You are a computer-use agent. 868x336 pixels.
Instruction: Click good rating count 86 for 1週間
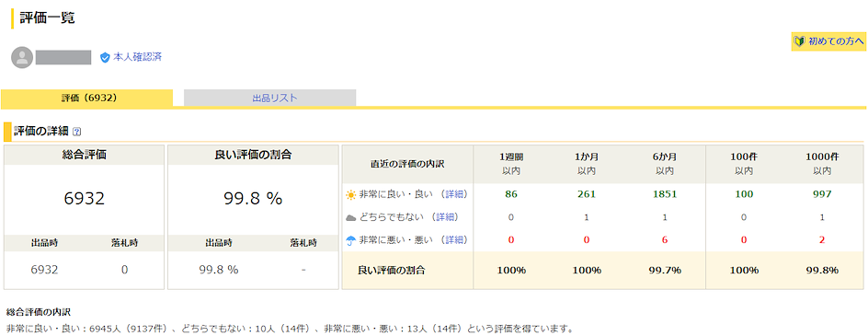[510, 194]
